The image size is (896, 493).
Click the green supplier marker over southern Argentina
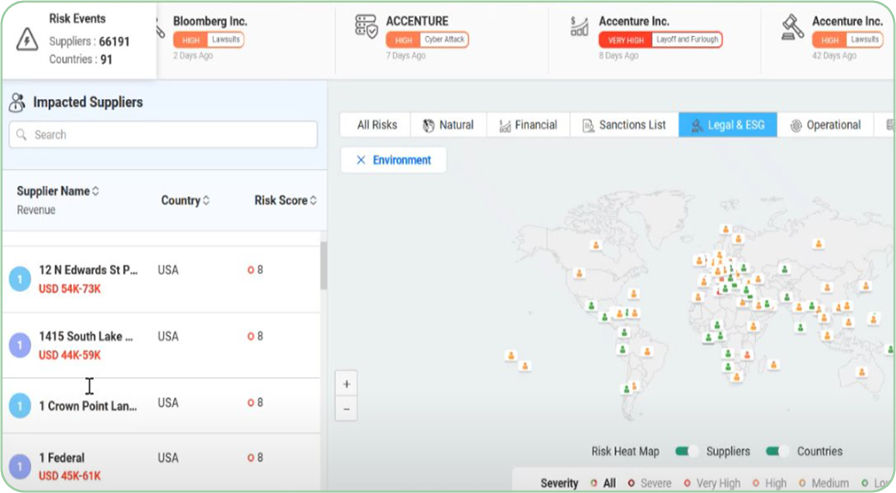626,389
